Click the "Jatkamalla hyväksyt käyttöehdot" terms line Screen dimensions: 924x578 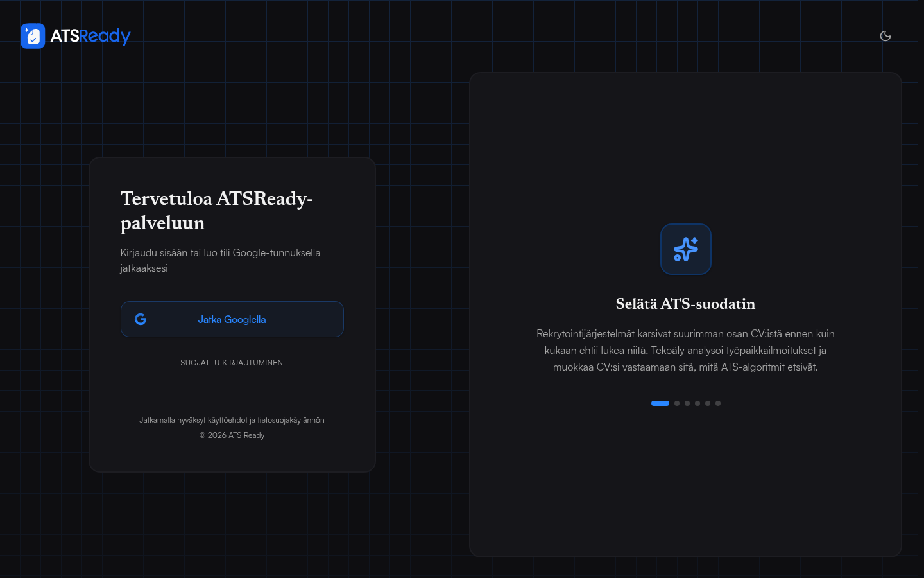(x=232, y=420)
